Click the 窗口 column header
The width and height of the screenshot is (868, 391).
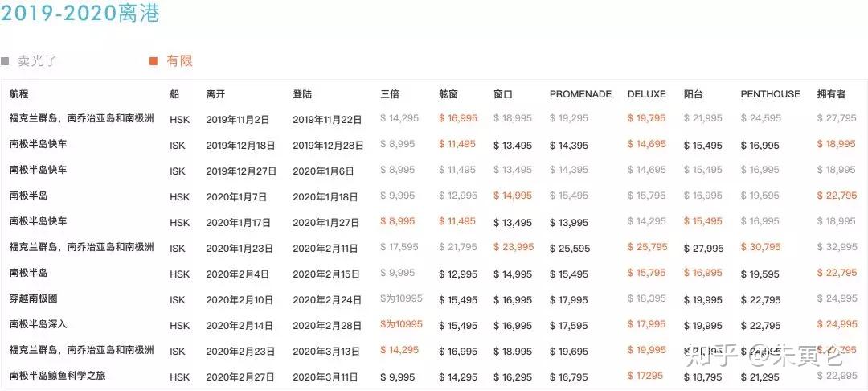coord(503,94)
